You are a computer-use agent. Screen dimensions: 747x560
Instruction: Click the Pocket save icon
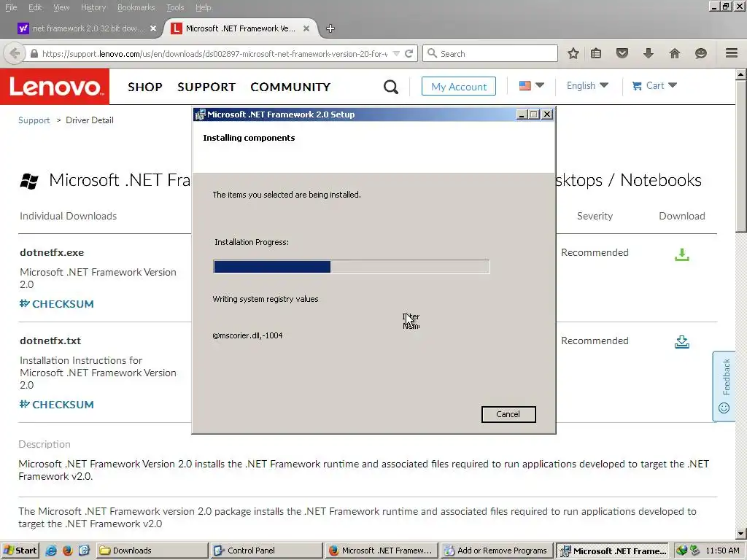[x=622, y=53]
